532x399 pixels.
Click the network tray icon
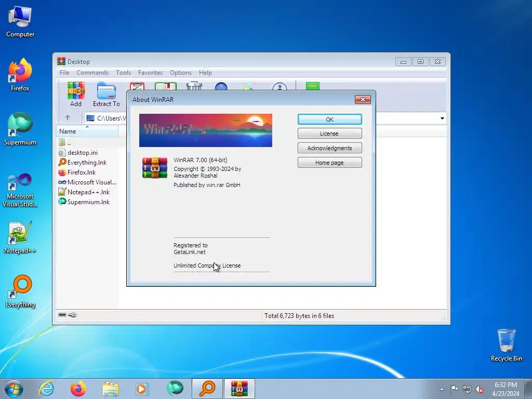[467, 390]
